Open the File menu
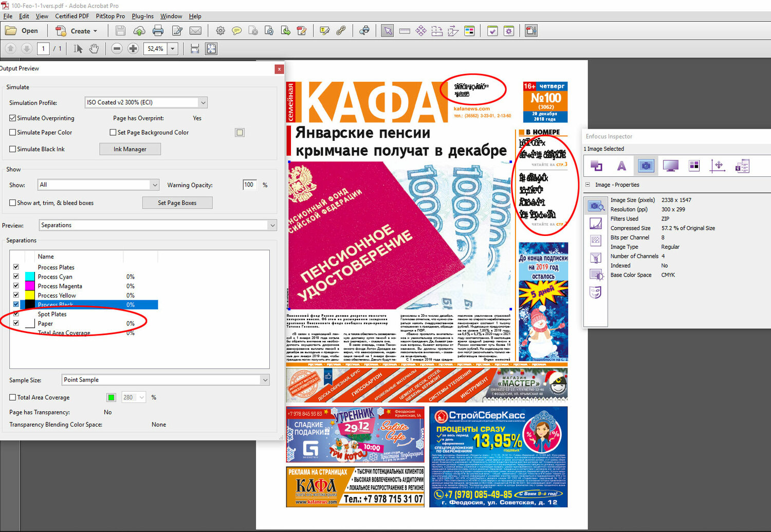This screenshot has width=771, height=532. [8, 16]
